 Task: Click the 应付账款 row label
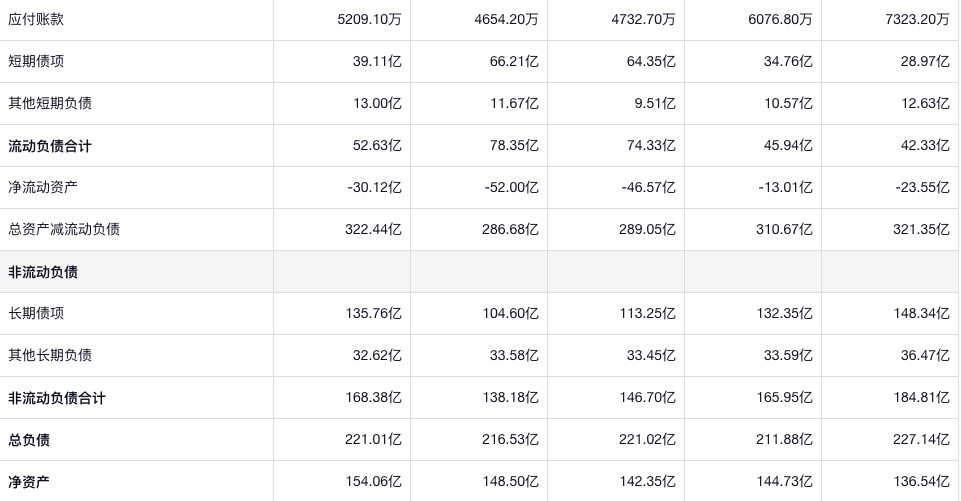click(36, 19)
